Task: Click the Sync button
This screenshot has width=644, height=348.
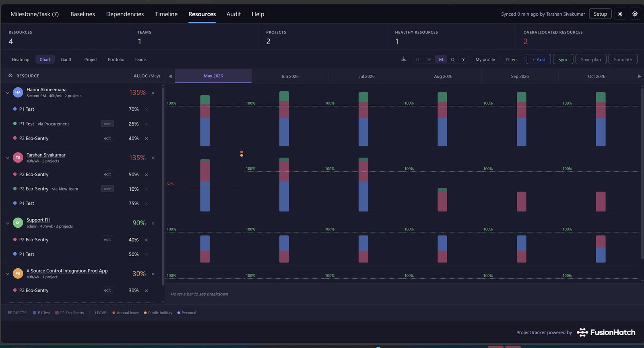Action: (563, 60)
